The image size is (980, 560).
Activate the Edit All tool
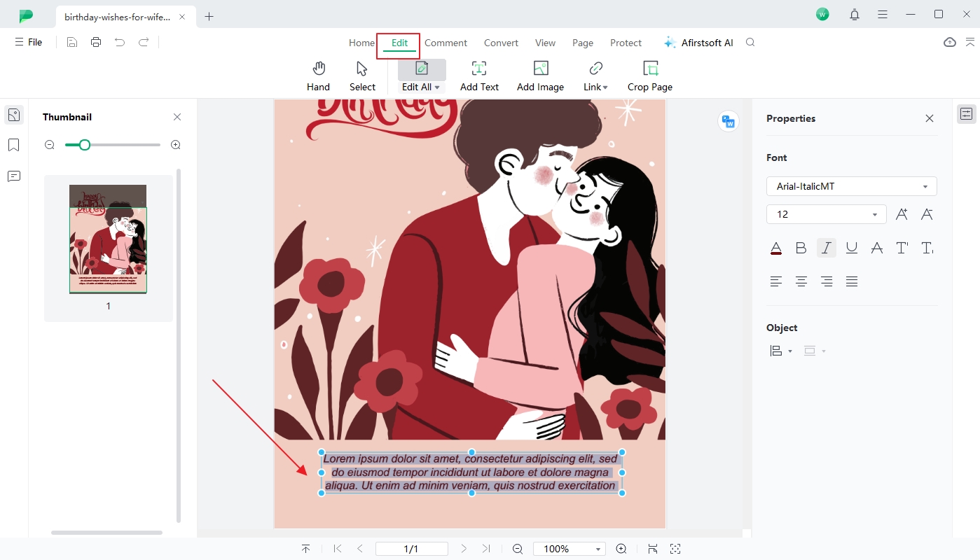pos(422,76)
